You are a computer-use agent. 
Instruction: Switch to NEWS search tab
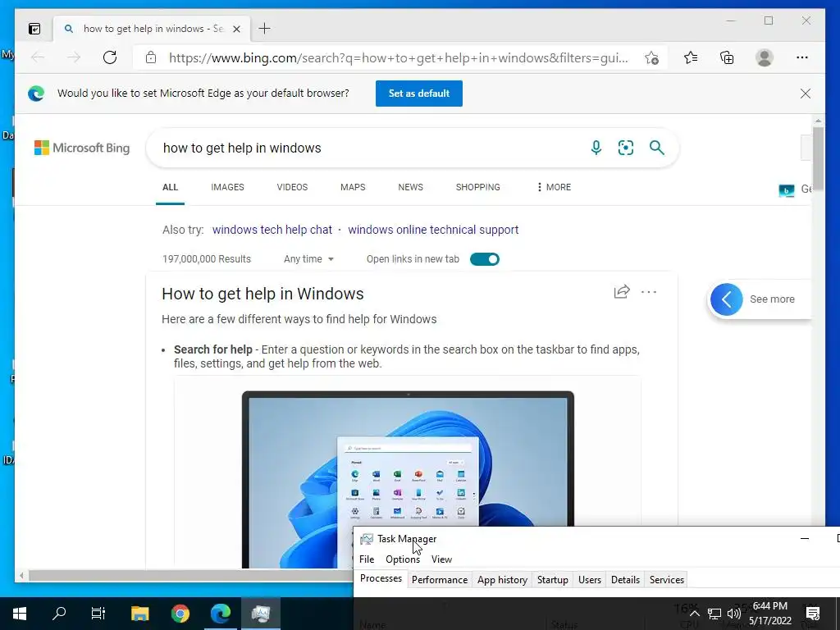point(410,187)
